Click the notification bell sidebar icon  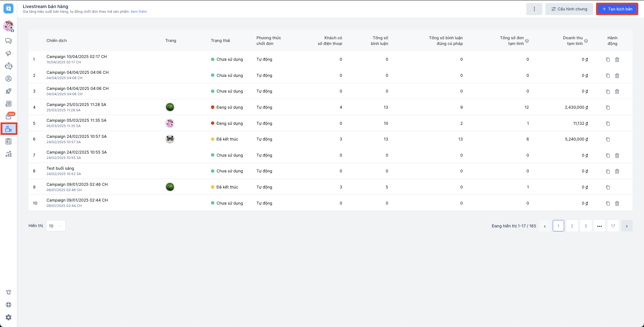(9, 292)
